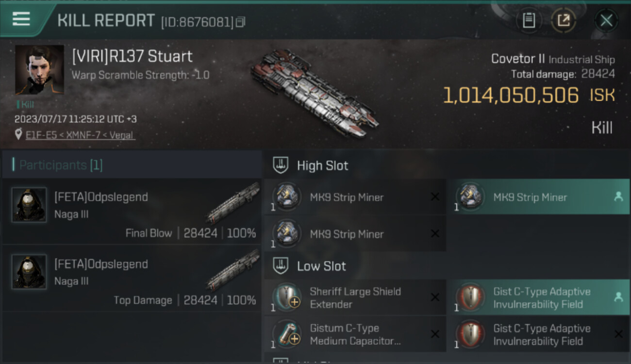The width and height of the screenshot is (631, 364).
Task: Click the Top Damage Naga III ship image
Action: [234, 271]
